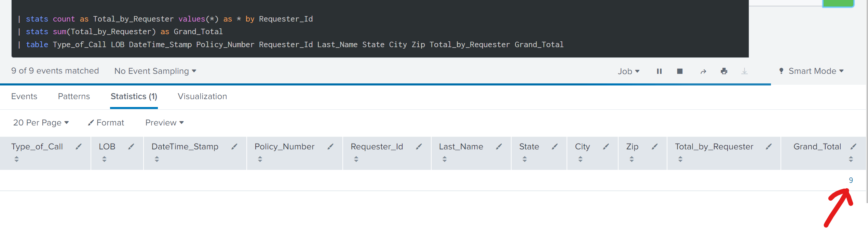
Task: Sort by LOB column arrows
Action: (104, 159)
